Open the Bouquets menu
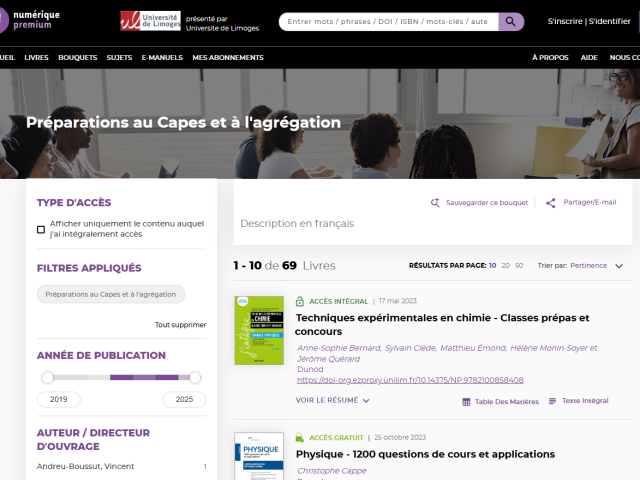Viewport: 640px width, 480px height. (77, 58)
